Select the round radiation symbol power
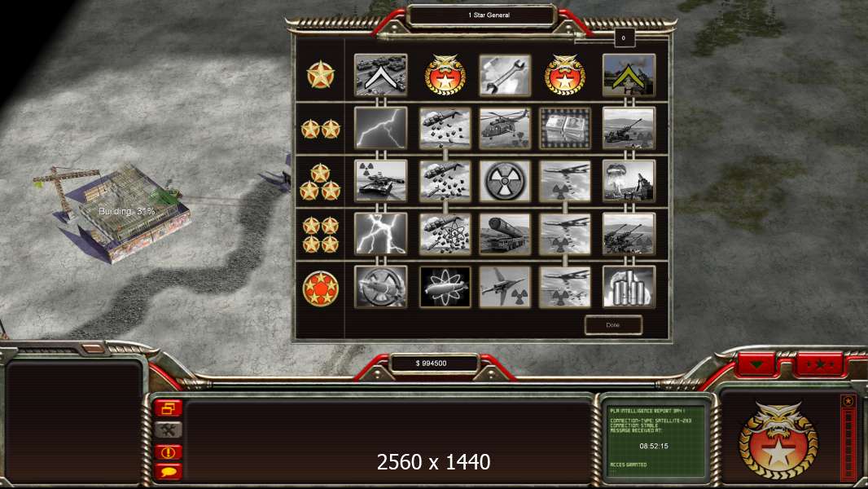 pos(504,181)
